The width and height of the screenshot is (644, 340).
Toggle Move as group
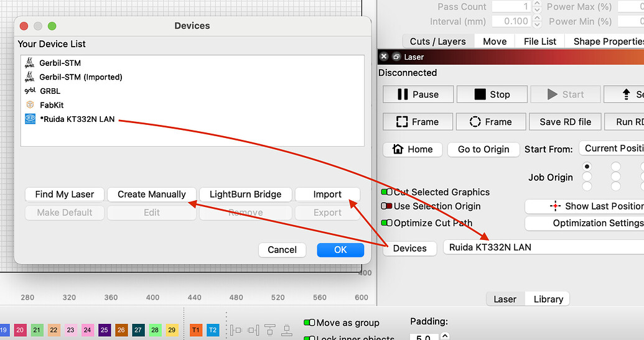pos(309,323)
